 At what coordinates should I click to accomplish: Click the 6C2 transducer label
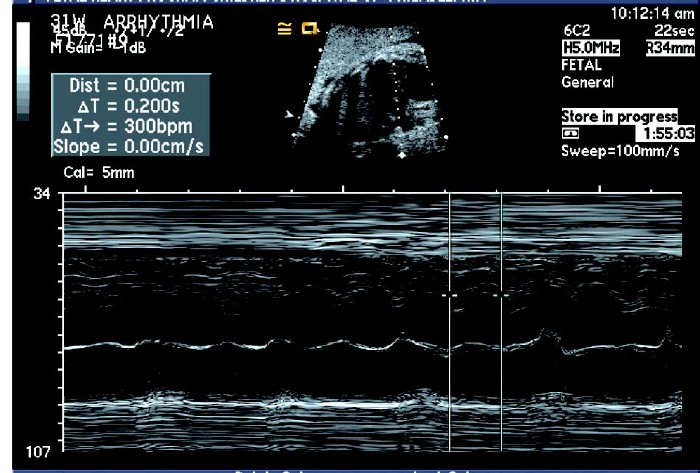click(x=577, y=30)
